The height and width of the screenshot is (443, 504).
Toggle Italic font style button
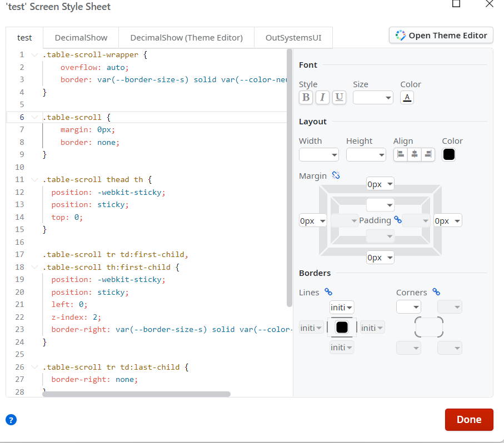pyautogui.click(x=322, y=98)
